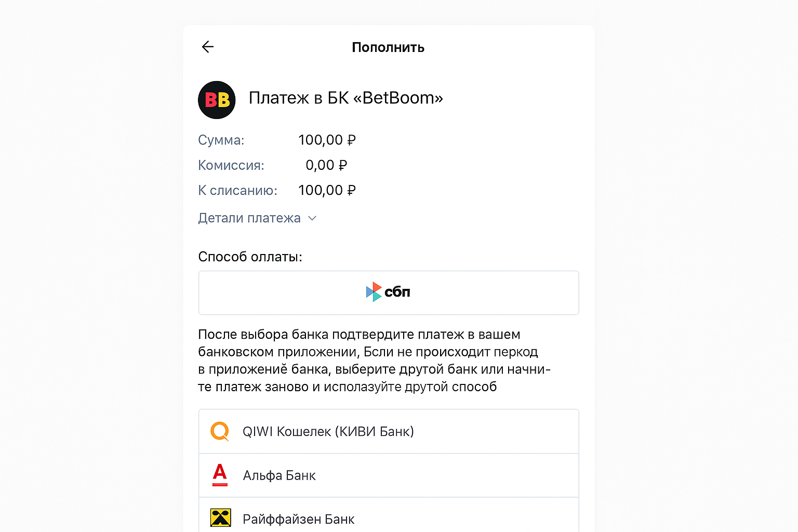Click the BetBoom circular logo
This screenshot has height=532, width=798.
tap(217, 100)
